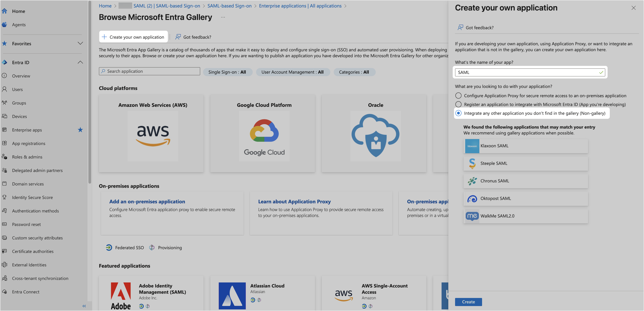Click the Got feedback icon in the panel
Screen dimensions: 644x311
(460, 27)
